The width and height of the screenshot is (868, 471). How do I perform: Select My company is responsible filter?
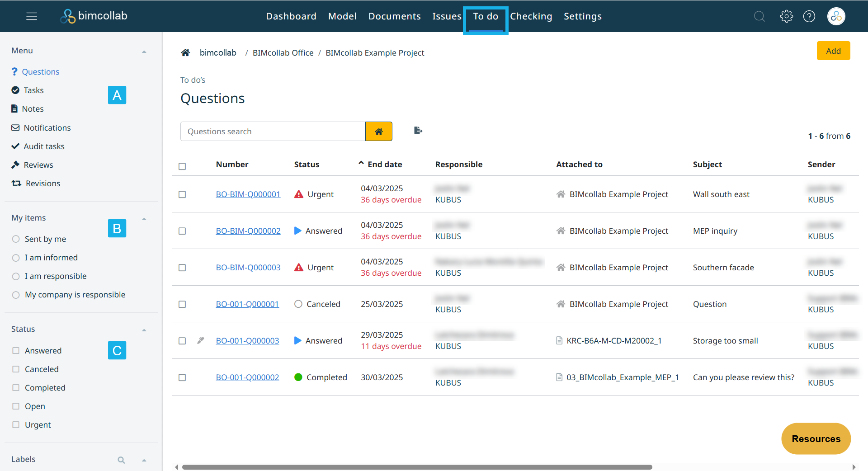click(x=16, y=295)
